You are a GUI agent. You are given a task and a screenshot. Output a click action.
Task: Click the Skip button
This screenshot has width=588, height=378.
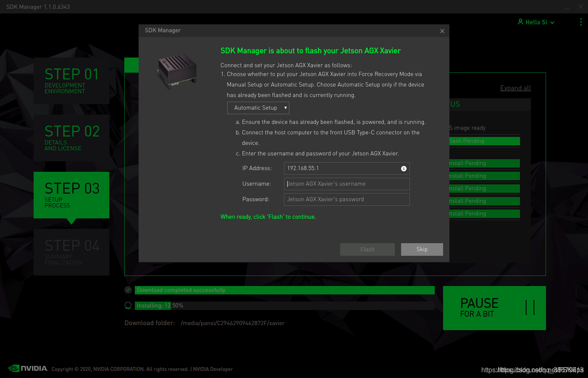[x=422, y=249]
